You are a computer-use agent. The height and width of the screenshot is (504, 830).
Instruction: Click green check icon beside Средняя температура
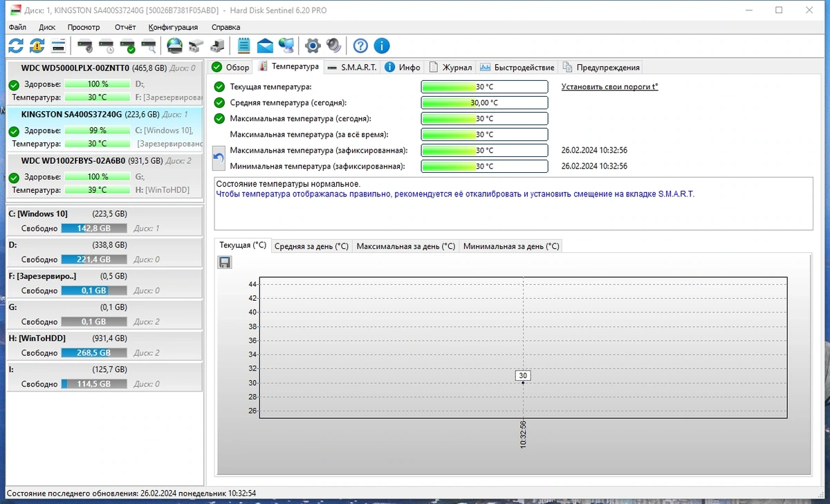[x=220, y=102]
